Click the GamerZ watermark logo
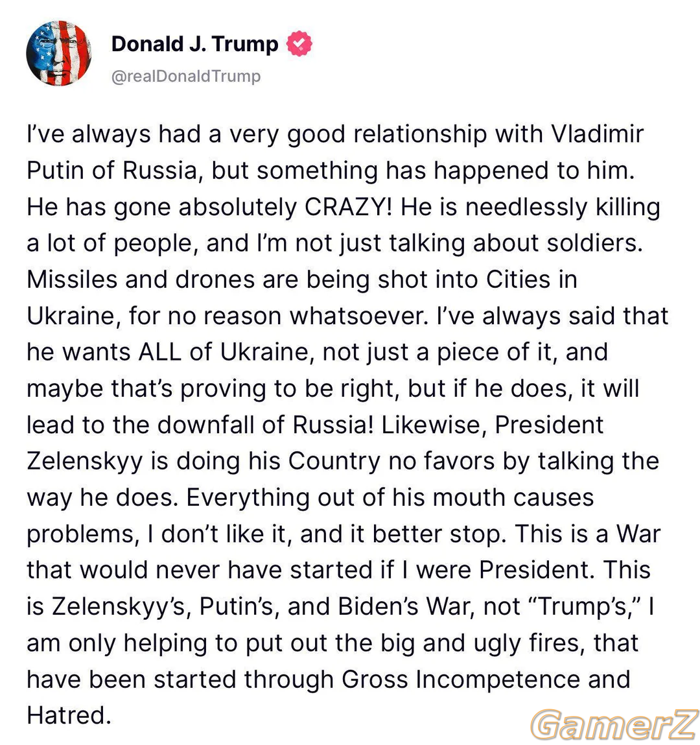700x745 pixels. point(614,724)
